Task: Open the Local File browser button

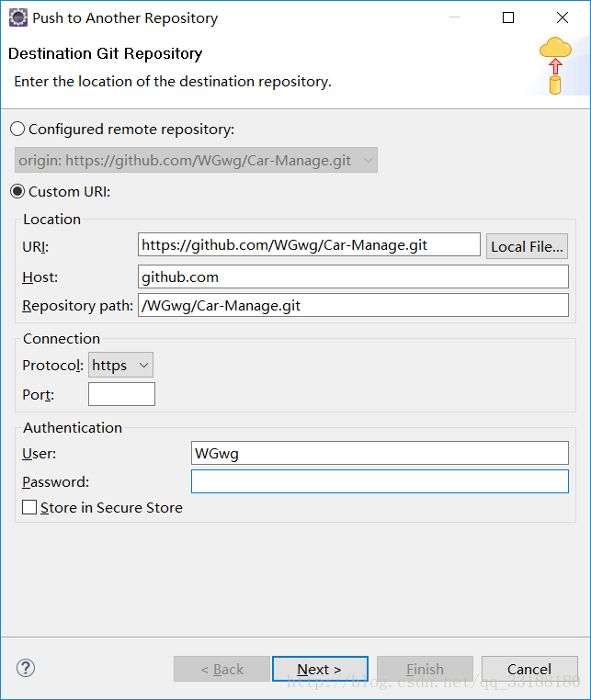Action: pyautogui.click(x=527, y=246)
